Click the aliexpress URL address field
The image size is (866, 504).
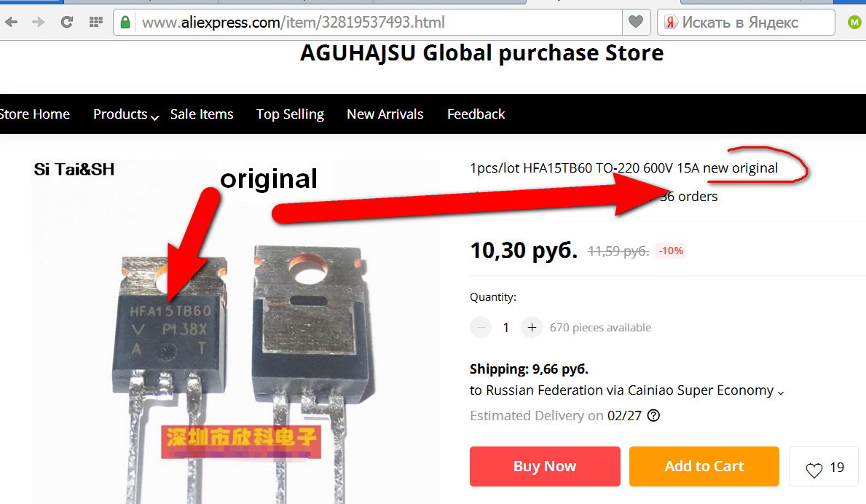click(x=378, y=22)
